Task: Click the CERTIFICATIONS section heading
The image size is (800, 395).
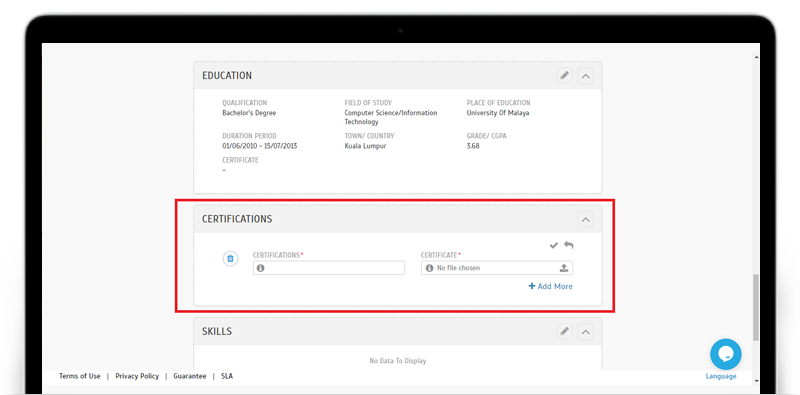Action: [237, 219]
